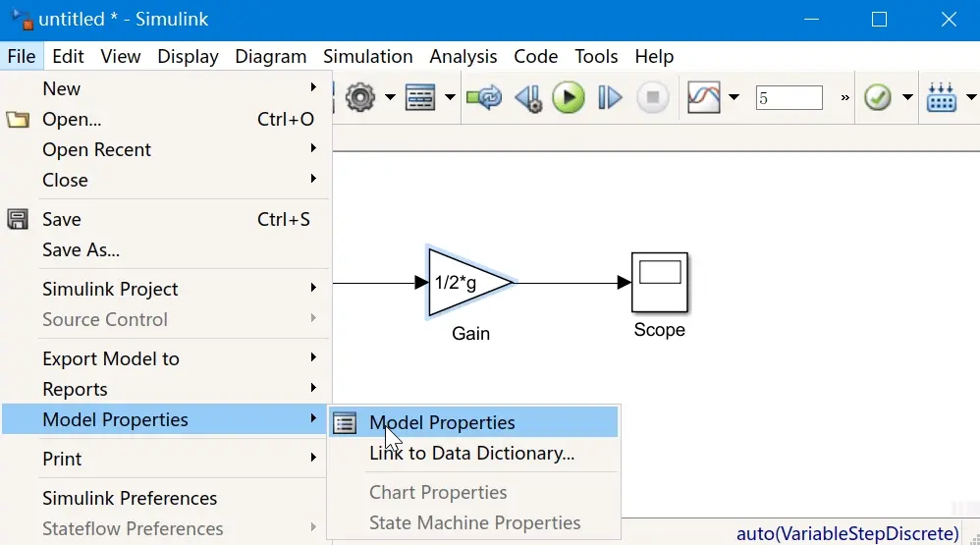Image resolution: width=980 pixels, height=545 pixels.
Task: Open the Code menu
Action: 535,56
